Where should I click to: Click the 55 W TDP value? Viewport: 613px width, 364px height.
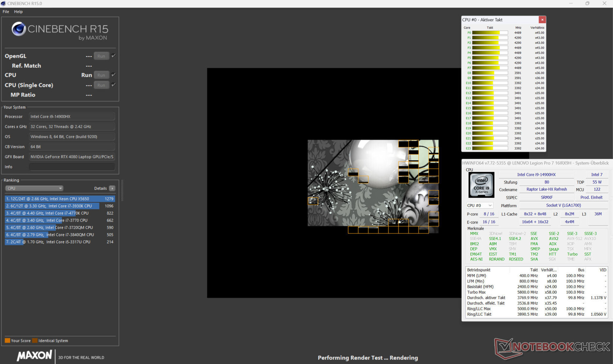tap(597, 182)
